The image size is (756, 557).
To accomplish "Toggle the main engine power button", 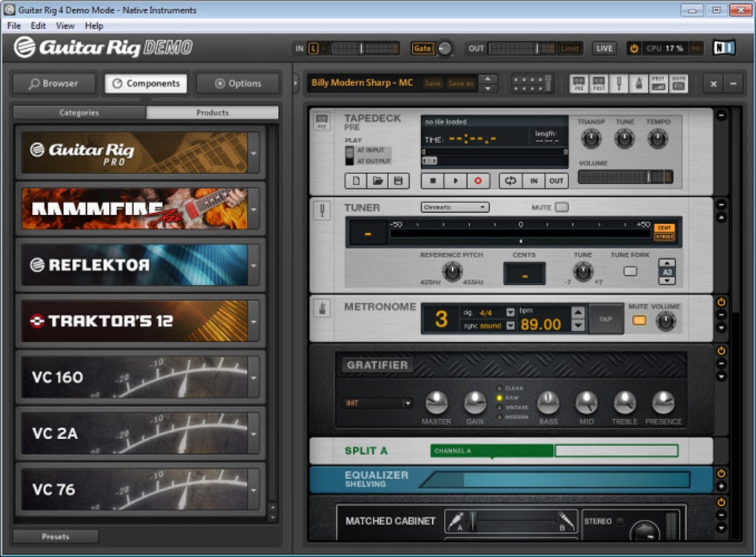I will point(634,48).
